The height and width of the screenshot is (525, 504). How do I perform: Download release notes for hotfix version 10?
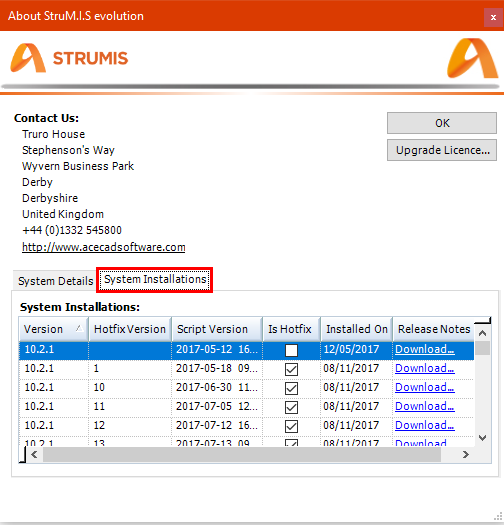click(425, 387)
